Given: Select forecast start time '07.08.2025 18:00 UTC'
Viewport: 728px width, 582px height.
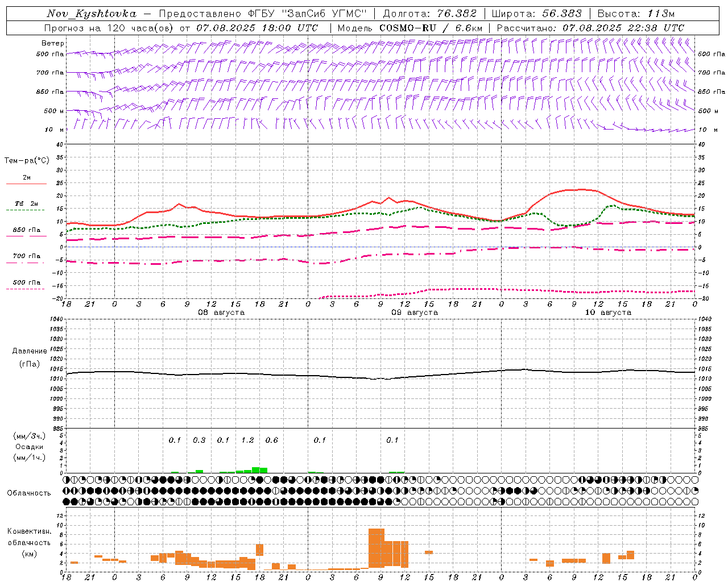Looking at the screenshot, I should (257, 28).
